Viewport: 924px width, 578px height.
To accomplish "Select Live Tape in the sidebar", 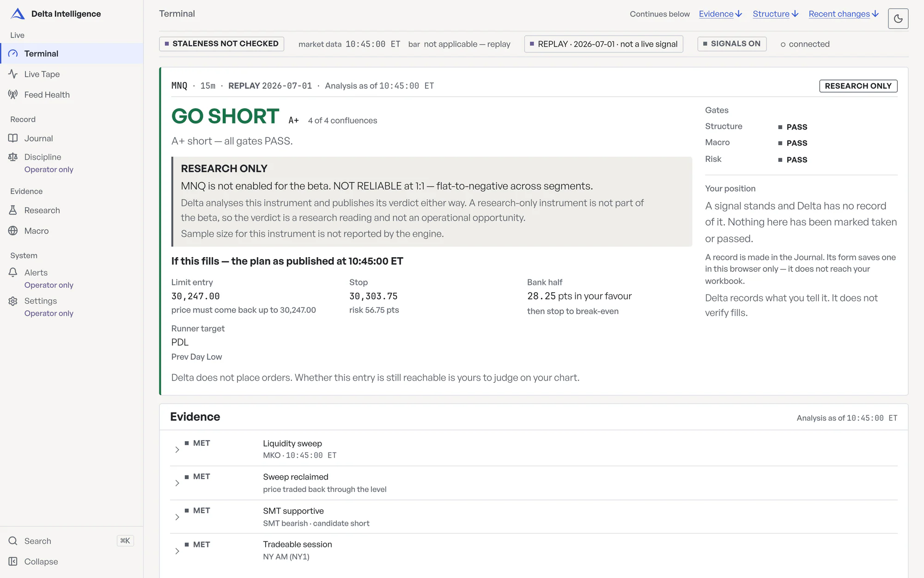I will [x=72, y=74].
